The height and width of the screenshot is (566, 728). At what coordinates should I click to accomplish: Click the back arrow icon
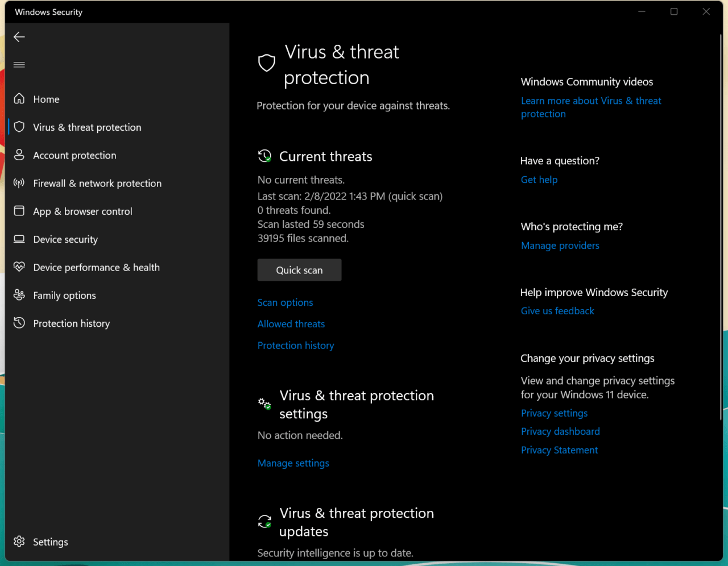point(19,37)
